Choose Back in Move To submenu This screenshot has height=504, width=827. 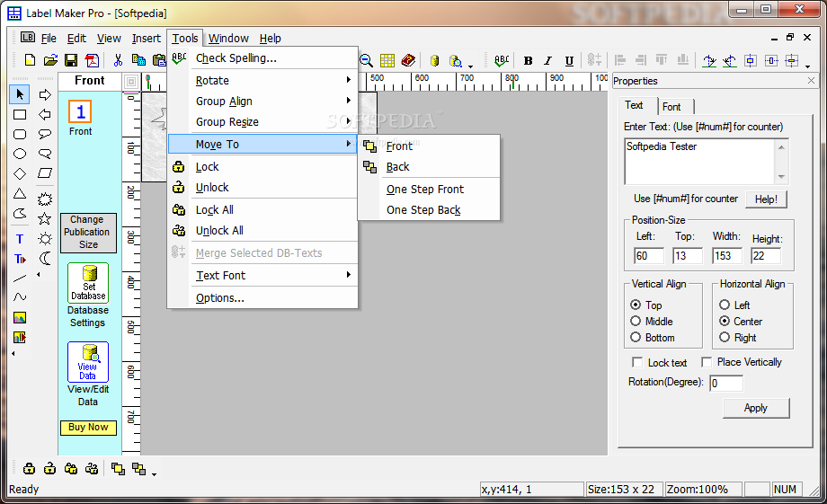tap(429, 166)
